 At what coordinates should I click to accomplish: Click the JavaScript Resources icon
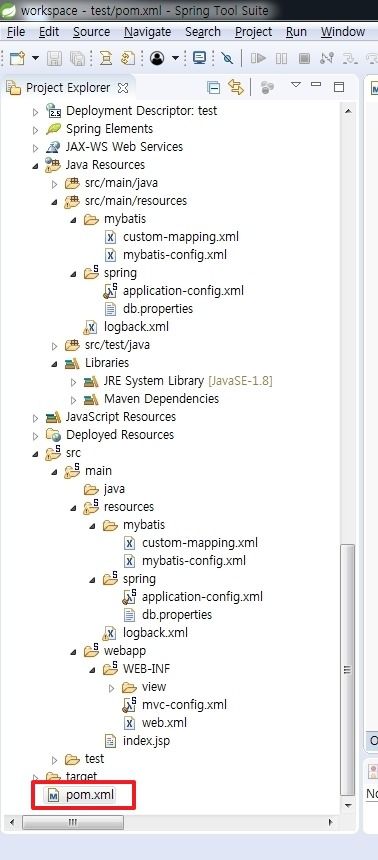(54, 417)
